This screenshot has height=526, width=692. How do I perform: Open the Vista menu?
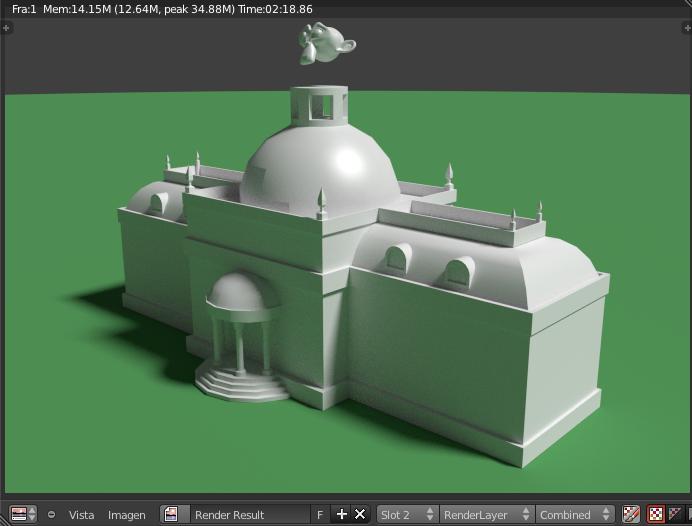click(x=81, y=514)
